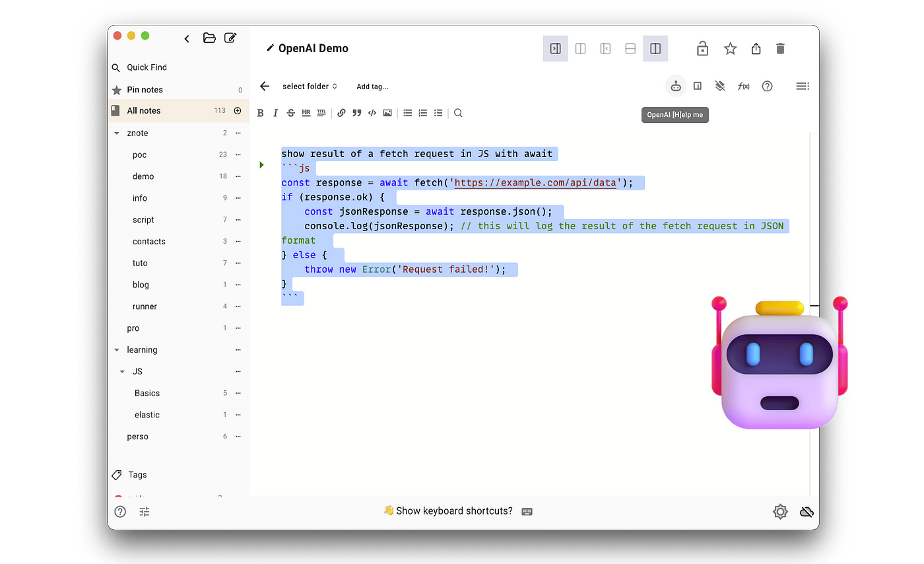This screenshot has width=924, height=564.
Task: Open the table of contents list icon
Action: click(802, 86)
